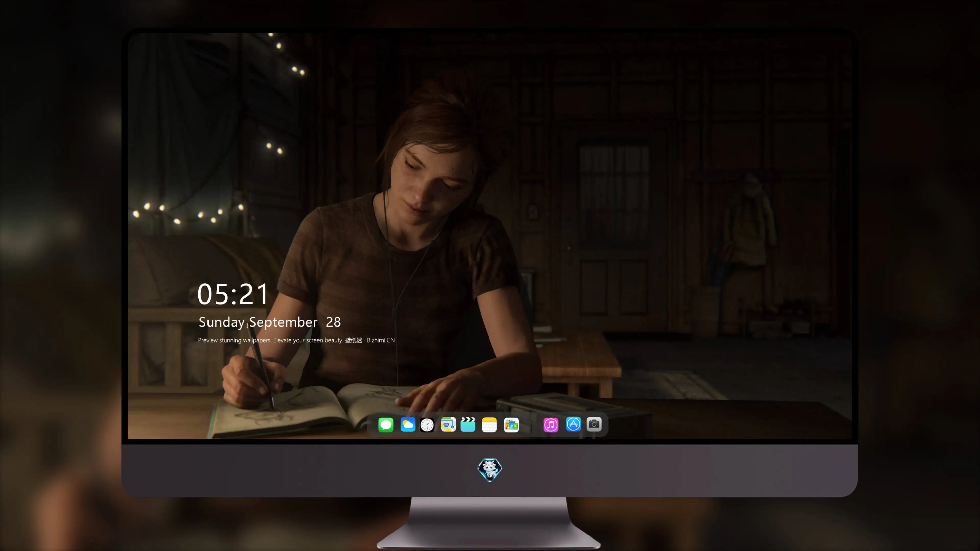
Task: Open the Videos clapperboard app icon
Action: (x=468, y=424)
